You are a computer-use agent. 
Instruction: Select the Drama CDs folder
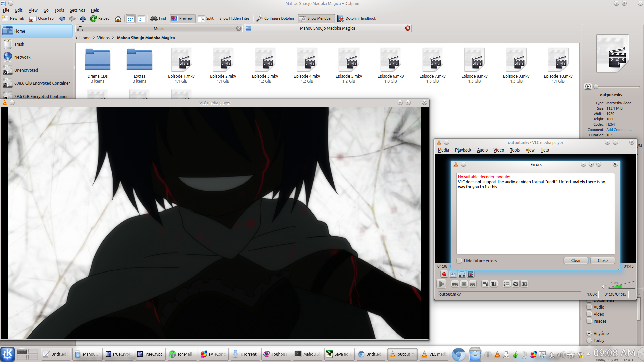pyautogui.click(x=98, y=66)
